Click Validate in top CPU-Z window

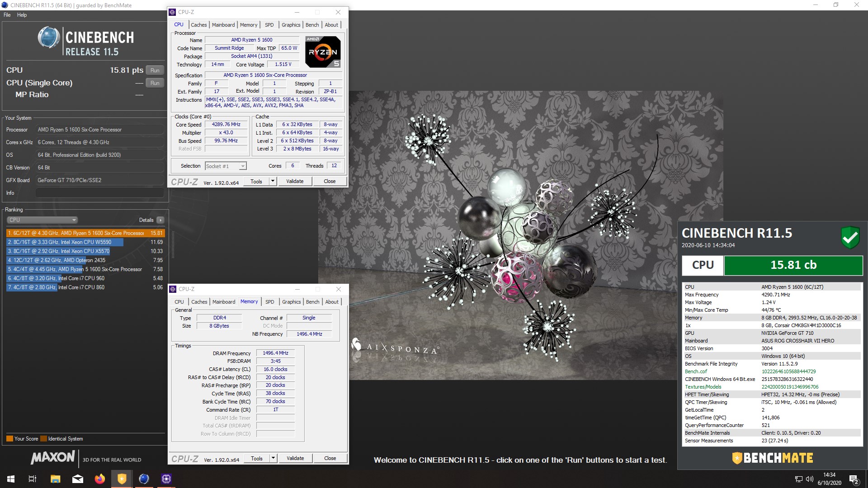(x=295, y=181)
